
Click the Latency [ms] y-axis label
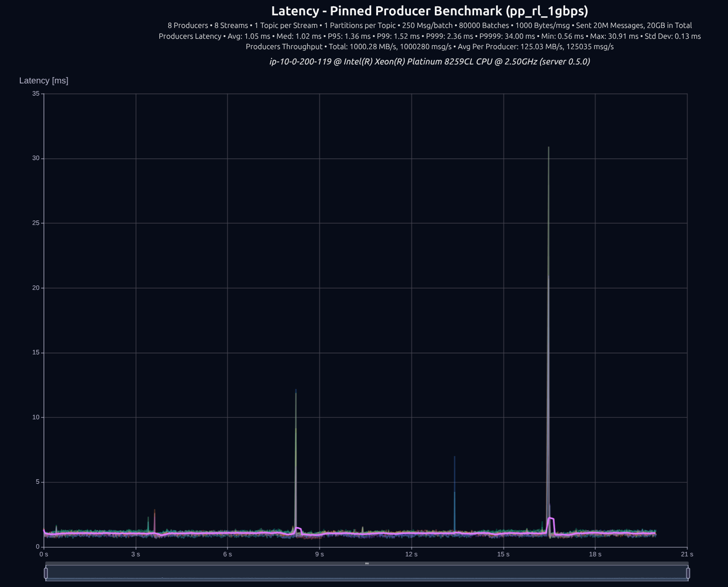coord(44,81)
